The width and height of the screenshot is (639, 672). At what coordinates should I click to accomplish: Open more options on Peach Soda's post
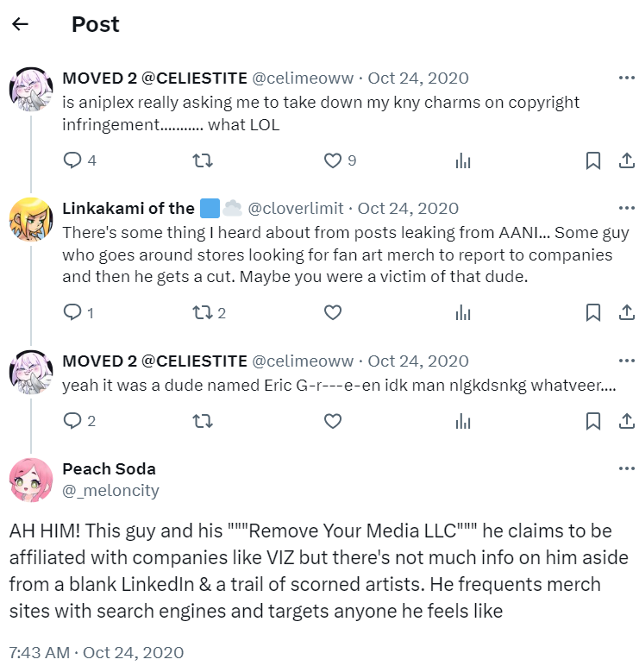[626, 468]
